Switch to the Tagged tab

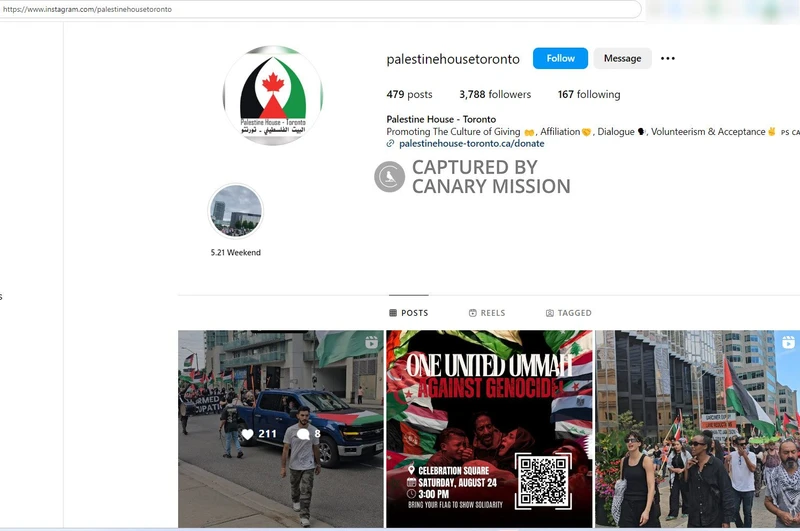pyautogui.click(x=568, y=313)
